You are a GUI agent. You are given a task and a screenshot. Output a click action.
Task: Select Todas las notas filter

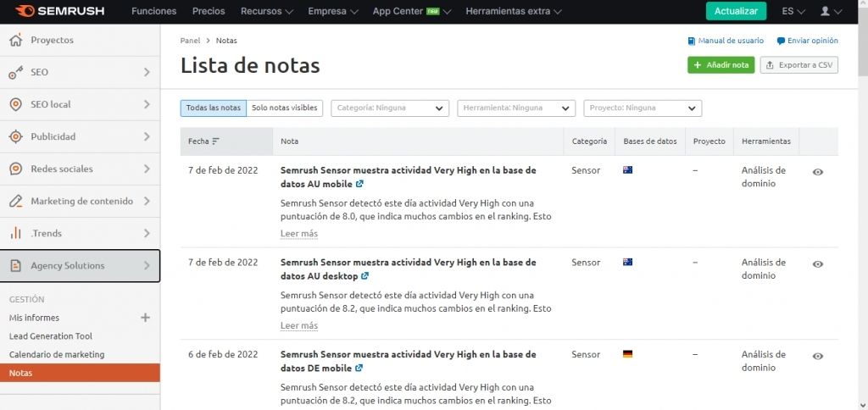[213, 108]
